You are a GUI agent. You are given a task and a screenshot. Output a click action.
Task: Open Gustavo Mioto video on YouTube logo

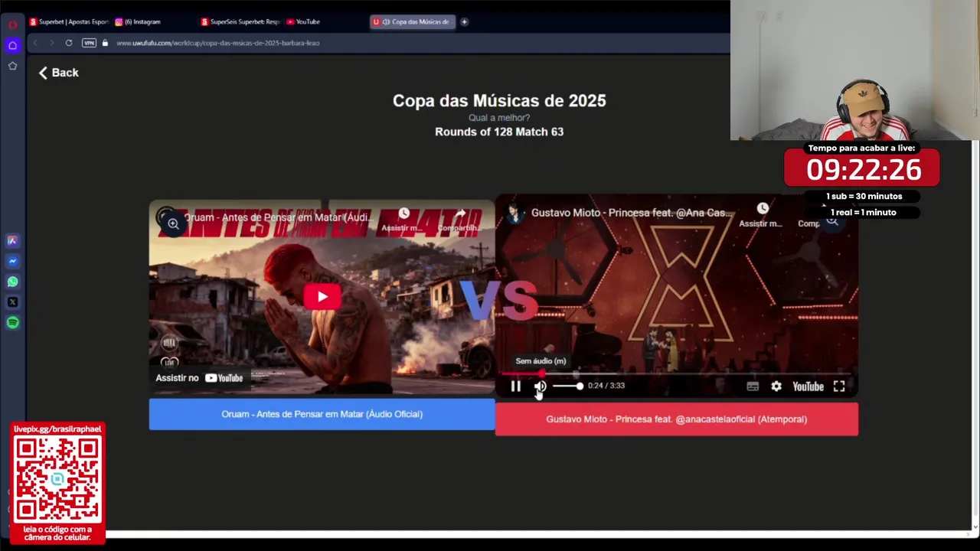[808, 386]
